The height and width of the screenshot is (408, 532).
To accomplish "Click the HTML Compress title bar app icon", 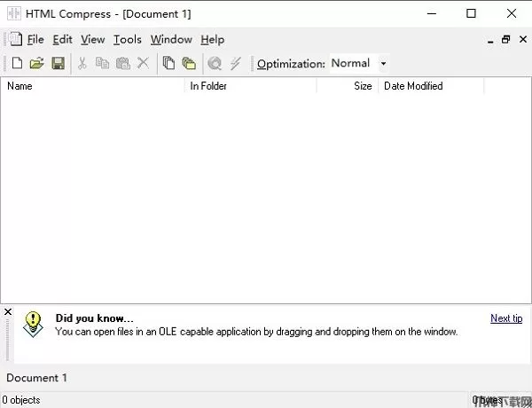I will pos(14,13).
